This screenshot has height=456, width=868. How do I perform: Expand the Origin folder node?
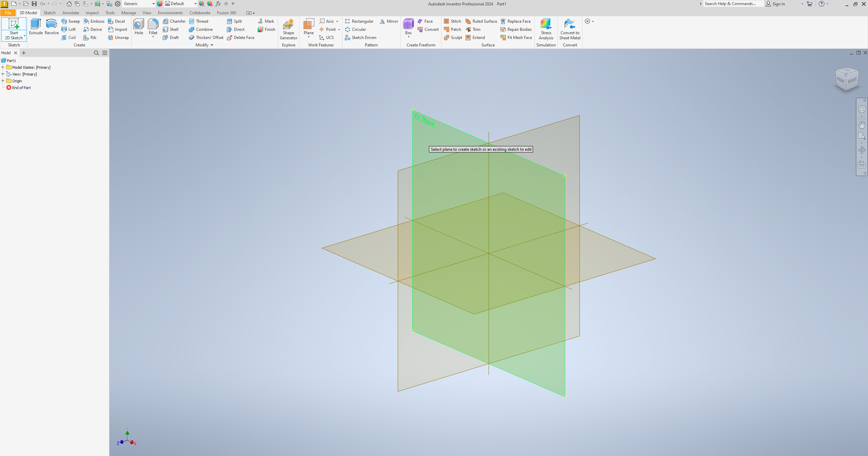pos(3,81)
